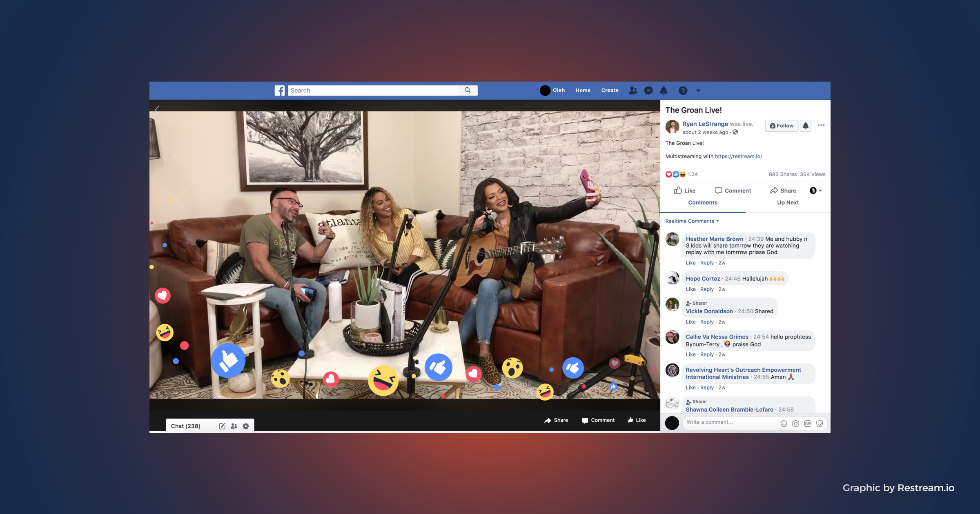This screenshot has width=980, height=514.
Task: Click Create in the top navigation
Action: coord(610,91)
